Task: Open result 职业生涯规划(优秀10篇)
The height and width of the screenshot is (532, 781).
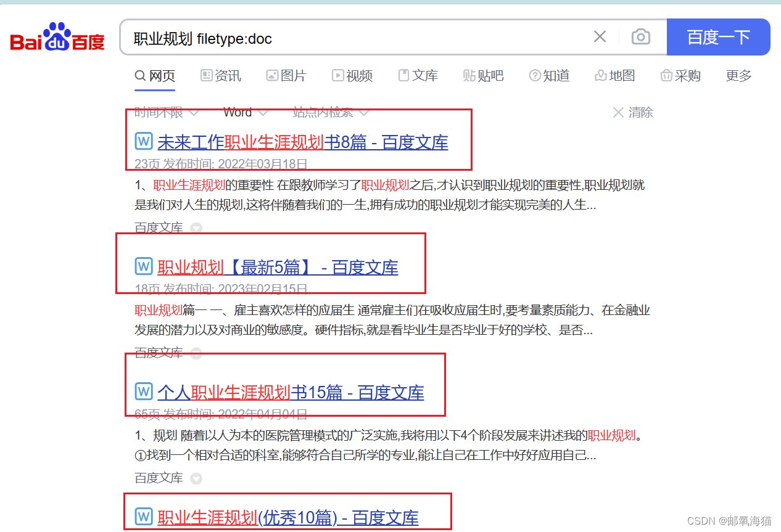Action: tap(288, 518)
